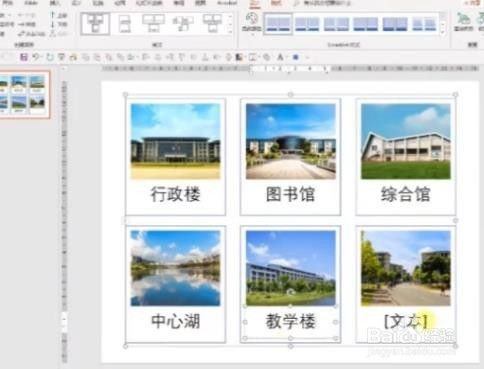Select the 中心湖 lake picture
Viewport: 484px width, 369px height.
click(176, 268)
